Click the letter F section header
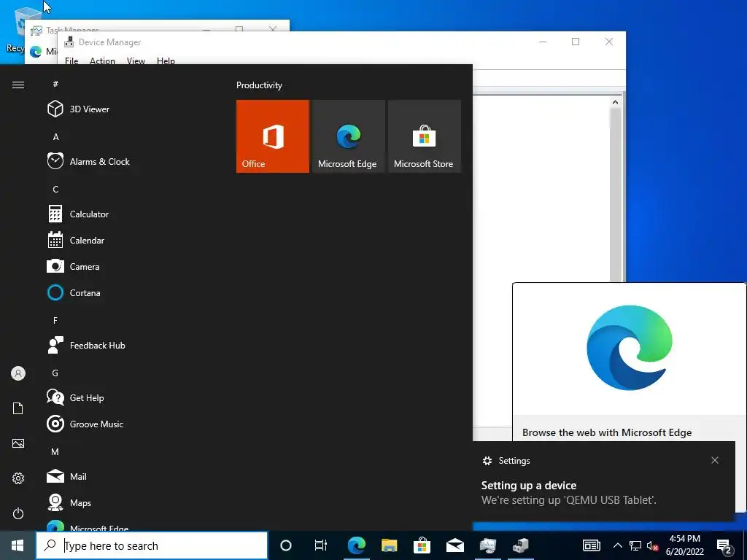This screenshot has height=560, width=747. click(x=55, y=321)
